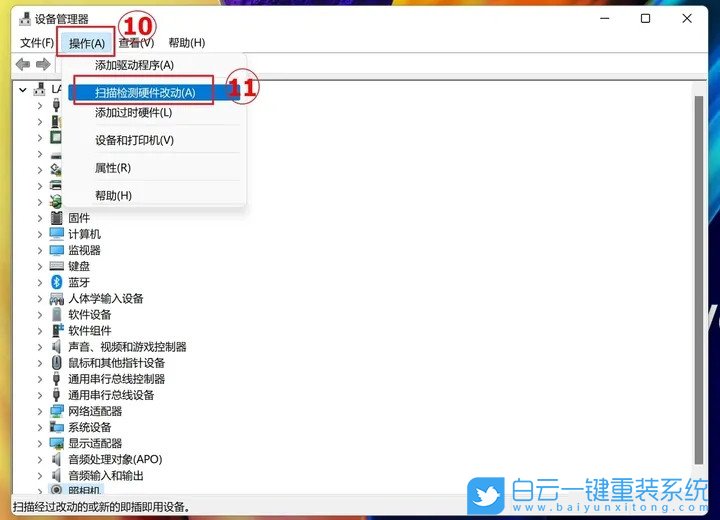Select the 蓝牙 tree row
This screenshot has height=520, width=720.
[79, 282]
